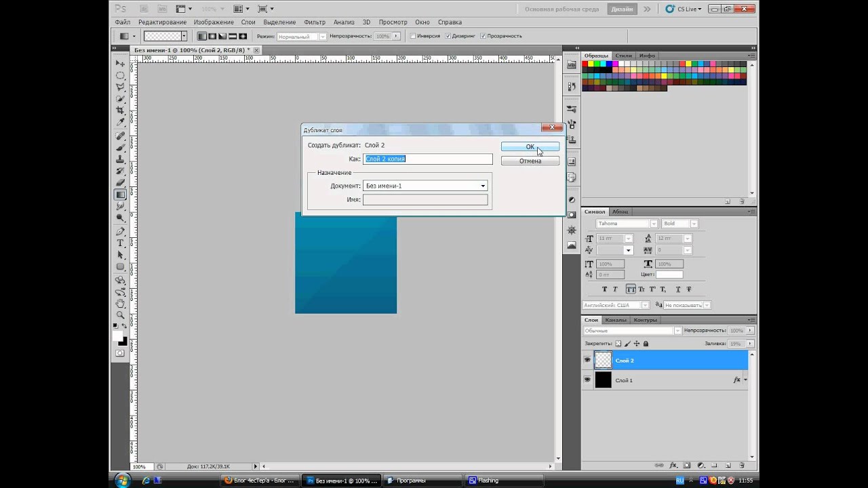Switch to the Каналы tab
Viewport: 868px width, 488px height.
click(616, 320)
